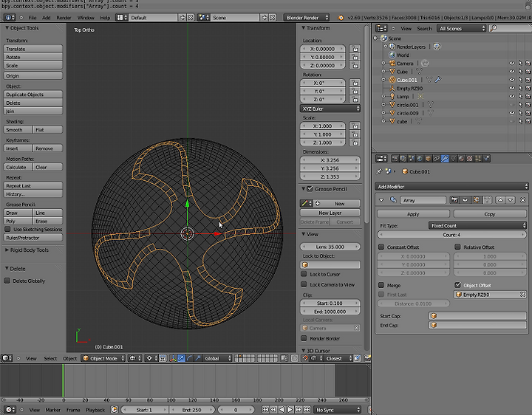
Task: Open the Blender Render engine dropdown
Action: [307, 18]
